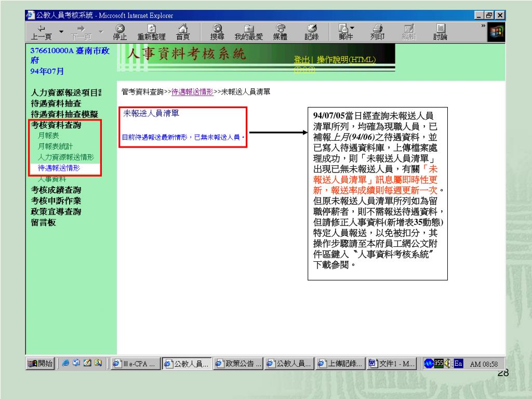Screen dimensions: 532x399
Task: Click the Refresh (重新整理) toolbar icon
Action: tap(151, 32)
